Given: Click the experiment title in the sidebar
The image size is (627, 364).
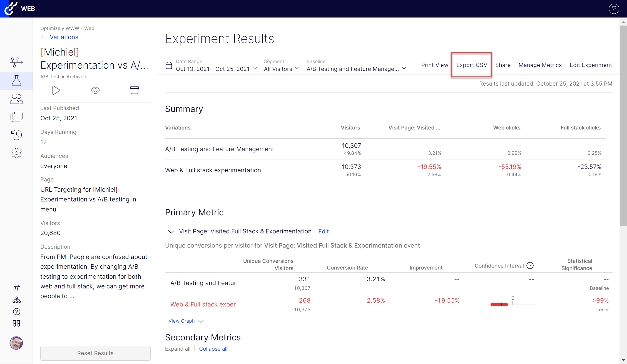Looking at the screenshot, I should [x=94, y=59].
